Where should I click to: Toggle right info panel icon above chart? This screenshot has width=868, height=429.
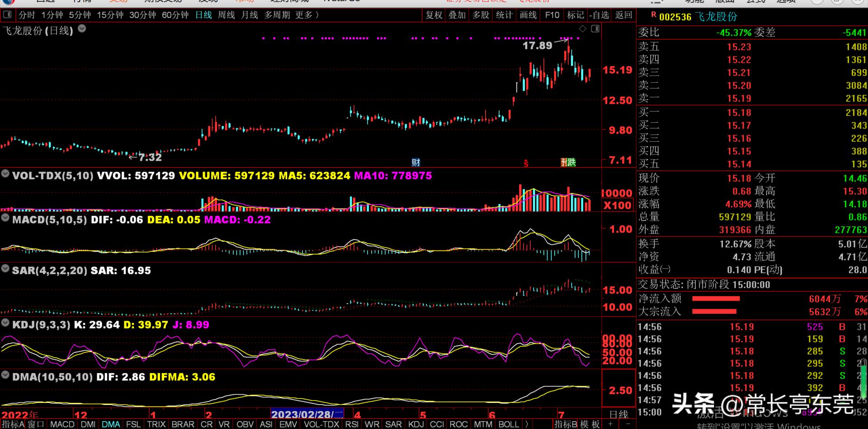(595, 29)
